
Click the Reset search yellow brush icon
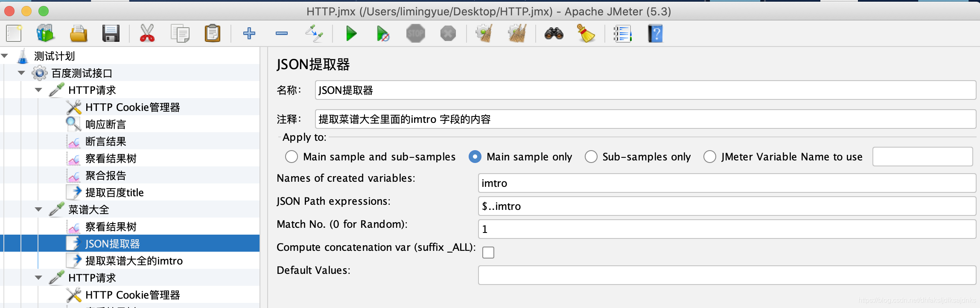(586, 33)
